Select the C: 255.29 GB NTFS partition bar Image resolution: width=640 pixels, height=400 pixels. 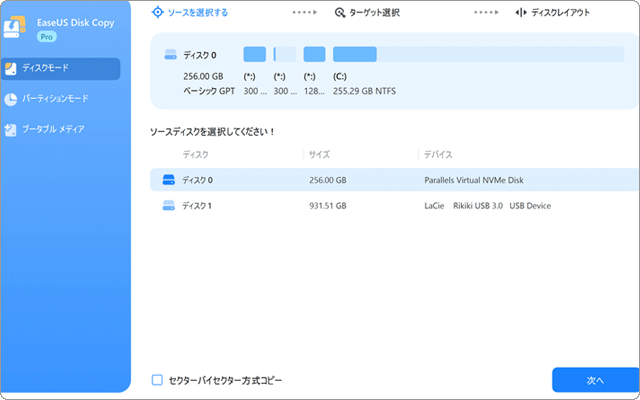(x=478, y=54)
